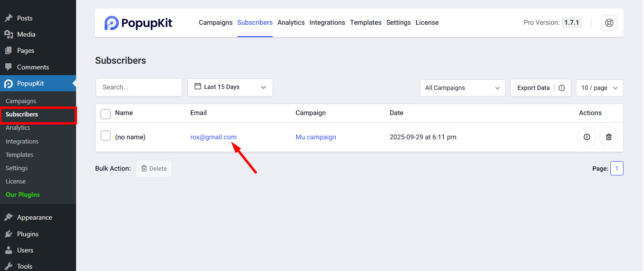Open Users menu in sidebar
Screen dimensions: 644x271
pyautogui.click(x=25, y=250)
